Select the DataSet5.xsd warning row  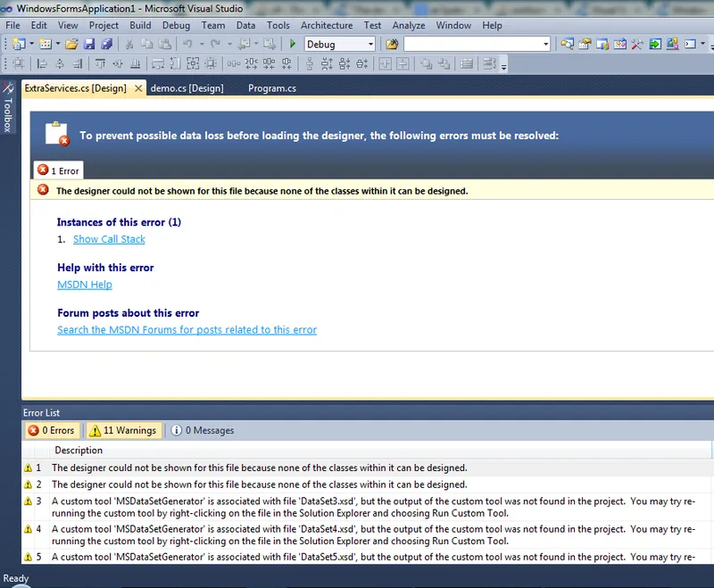pos(367,557)
